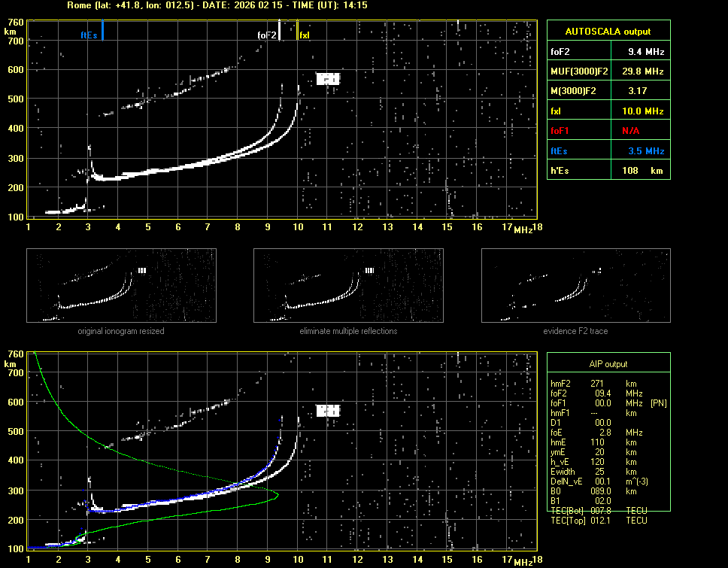Click the yellow fxI marker on top ionogram
728x568 pixels.
click(298, 31)
